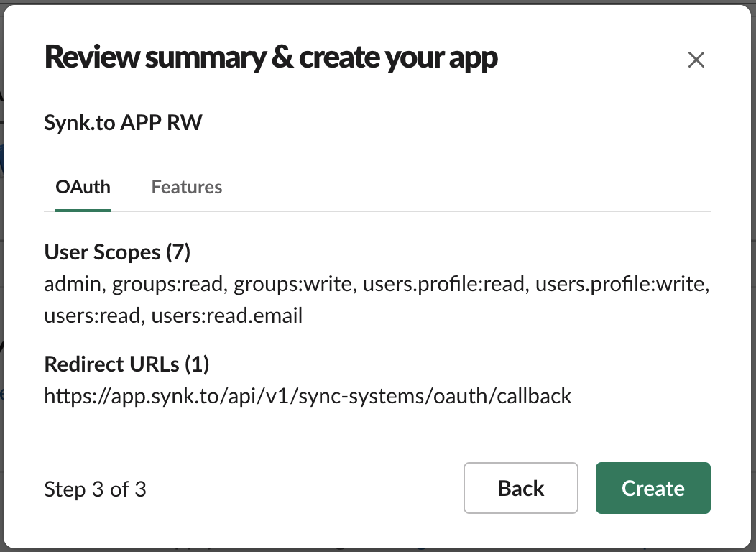Click the users.profile:write scope
Viewport: 756px width, 552px height.
tap(622, 285)
